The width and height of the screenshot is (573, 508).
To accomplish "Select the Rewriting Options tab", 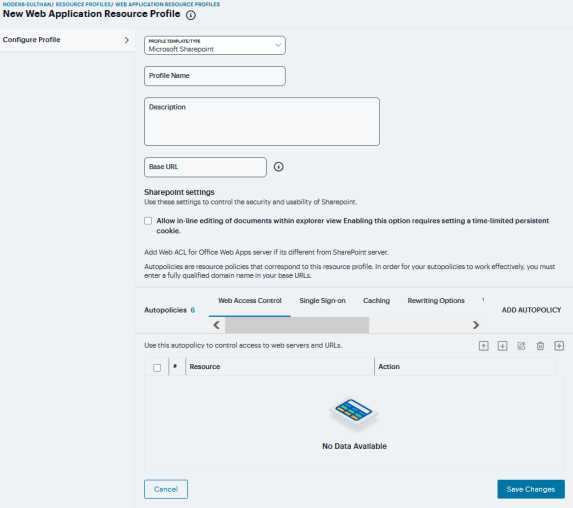I will click(x=436, y=301).
